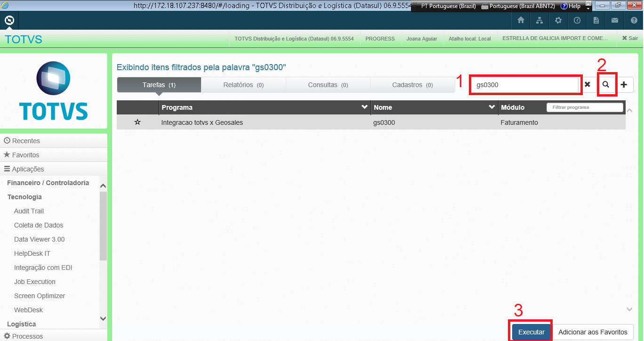Clear the search with the X icon
644x341 pixels.
tap(588, 85)
